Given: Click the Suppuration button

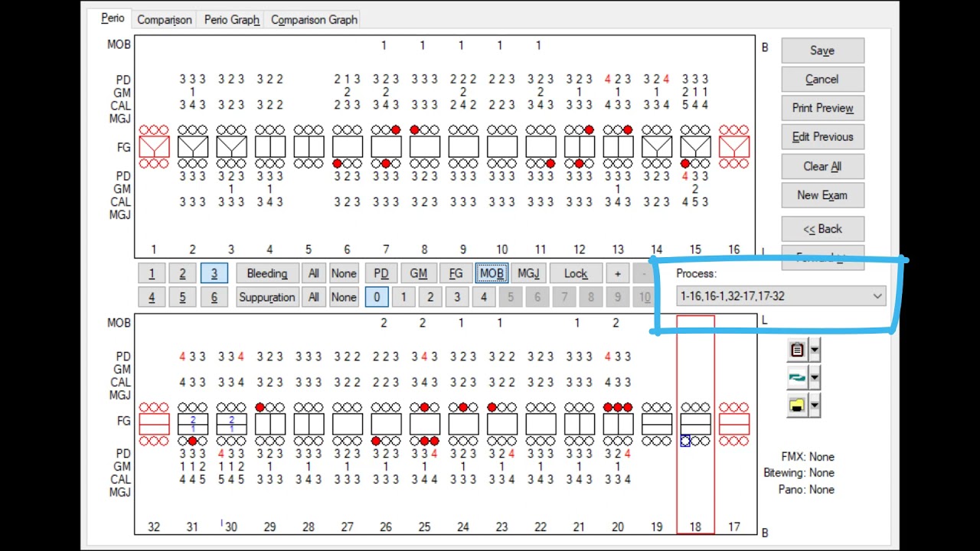Looking at the screenshot, I should pos(266,297).
